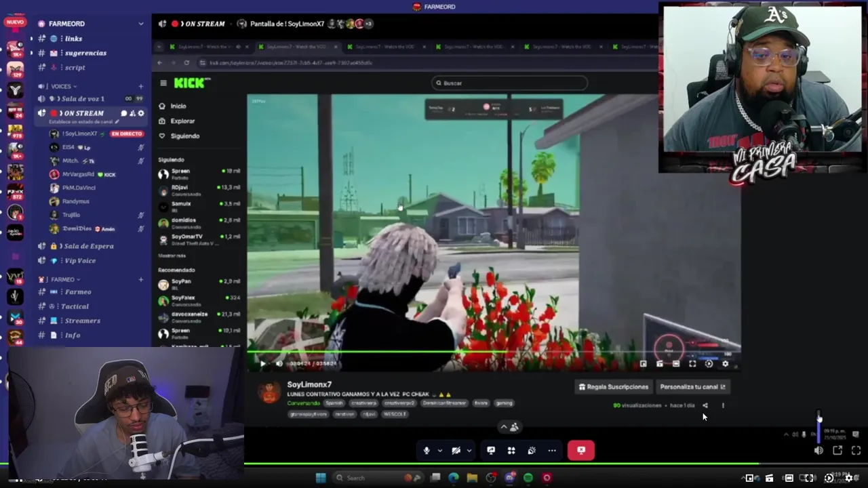Click the Personaliza tu canal button
Screen dimensions: 868x488
692,387
